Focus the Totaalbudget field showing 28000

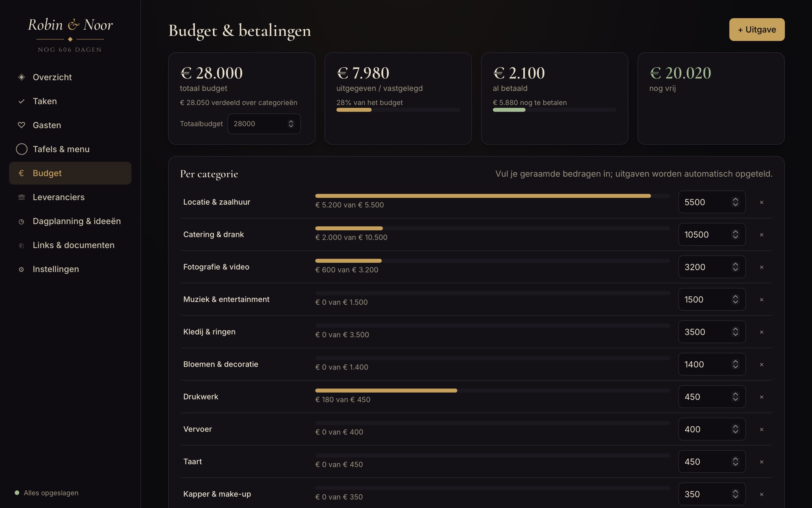(x=264, y=124)
